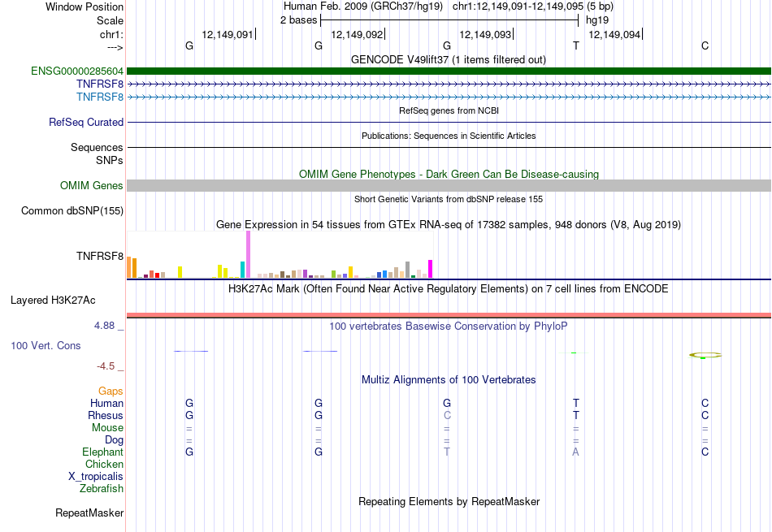Select the Mouse alignment row label
The width and height of the screenshot is (772, 532).
[x=107, y=428]
